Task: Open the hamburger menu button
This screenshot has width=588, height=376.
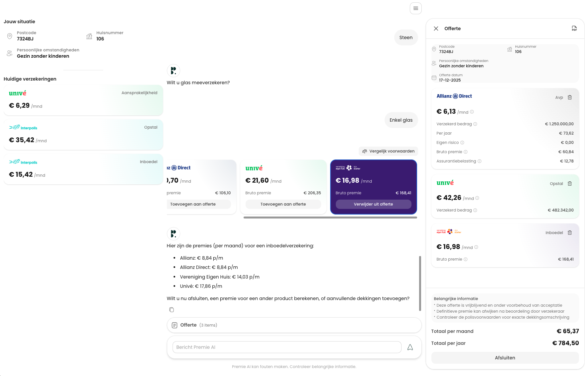Action: pos(415,8)
